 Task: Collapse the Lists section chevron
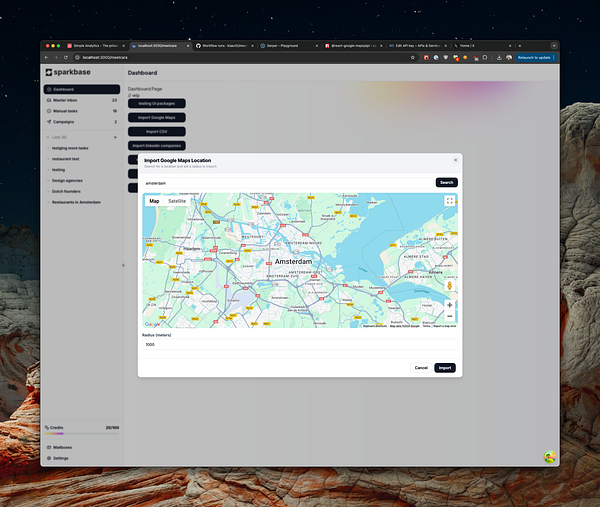(48, 137)
